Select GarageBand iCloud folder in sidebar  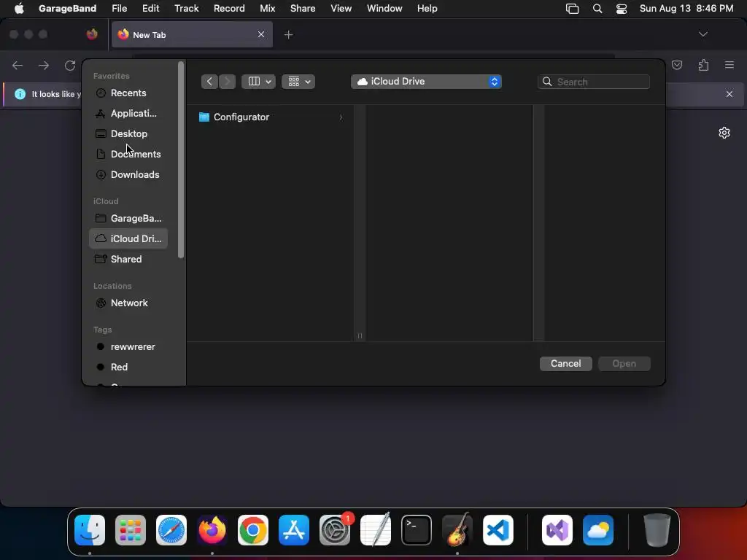pyautogui.click(x=128, y=219)
